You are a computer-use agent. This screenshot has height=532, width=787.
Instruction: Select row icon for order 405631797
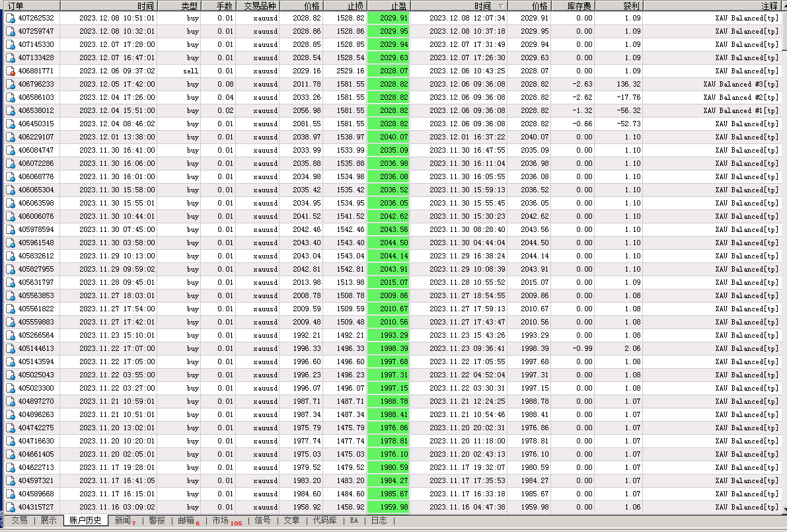(10, 282)
